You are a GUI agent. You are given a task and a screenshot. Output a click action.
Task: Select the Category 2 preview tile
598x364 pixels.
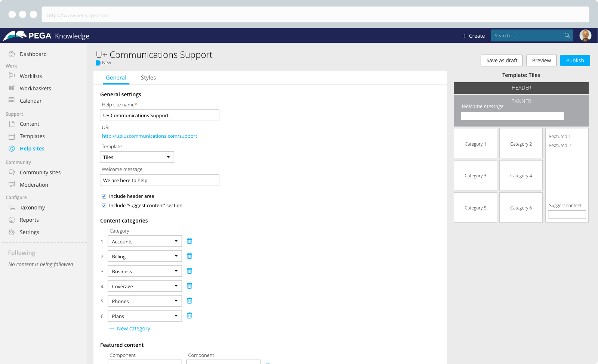pyautogui.click(x=521, y=143)
